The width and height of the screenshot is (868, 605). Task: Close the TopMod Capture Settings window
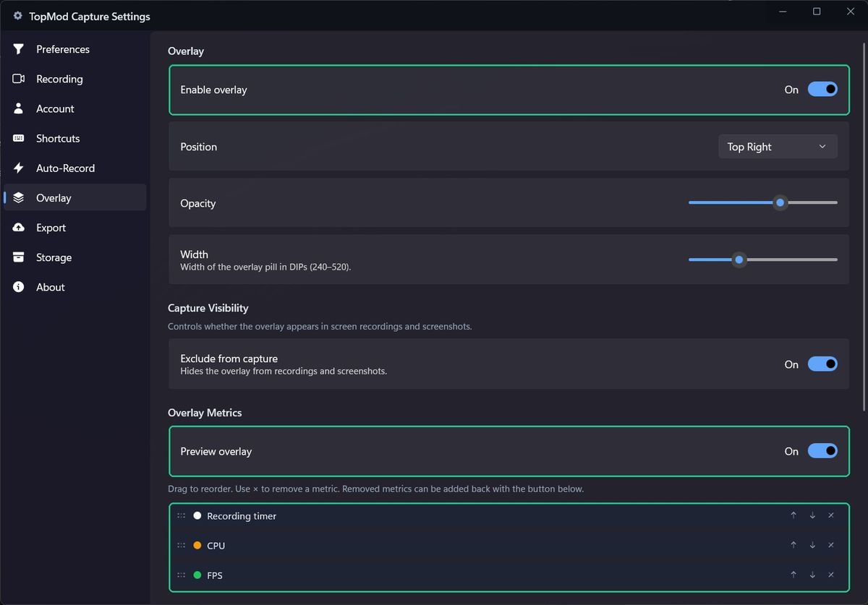(x=850, y=12)
